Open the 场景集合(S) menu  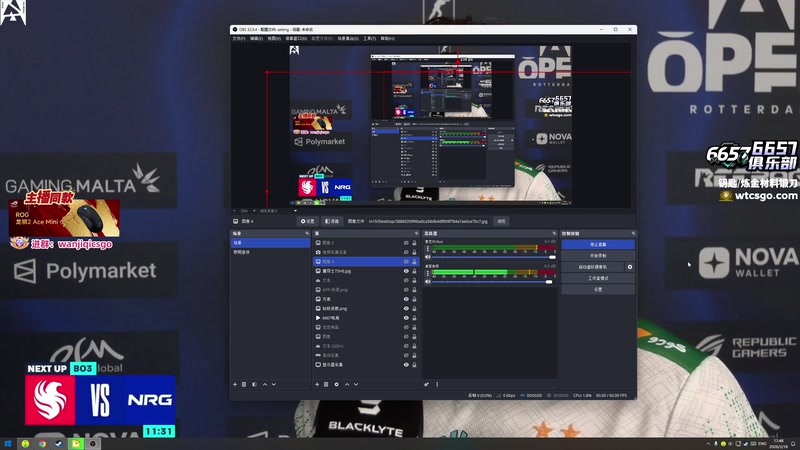coord(347,39)
